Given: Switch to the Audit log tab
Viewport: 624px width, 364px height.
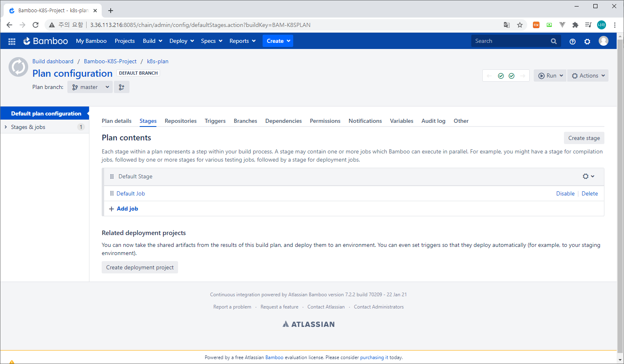Looking at the screenshot, I should 433,121.
